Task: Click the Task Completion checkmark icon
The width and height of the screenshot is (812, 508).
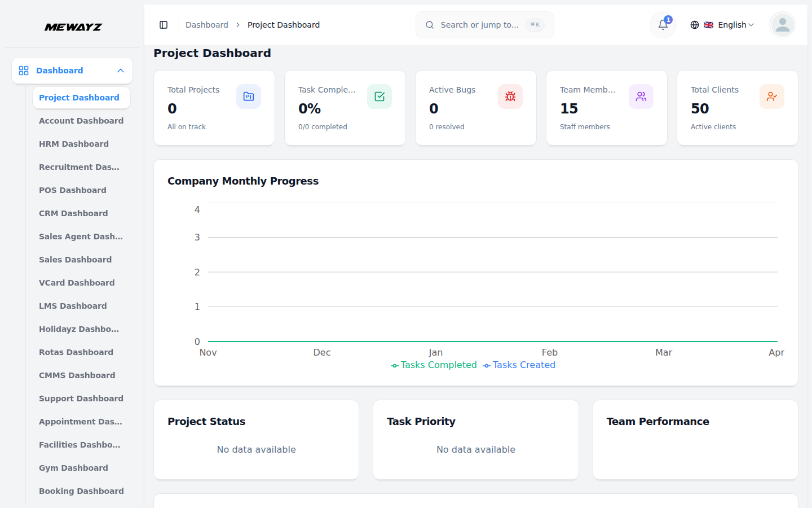Action: tap(379, 97)
